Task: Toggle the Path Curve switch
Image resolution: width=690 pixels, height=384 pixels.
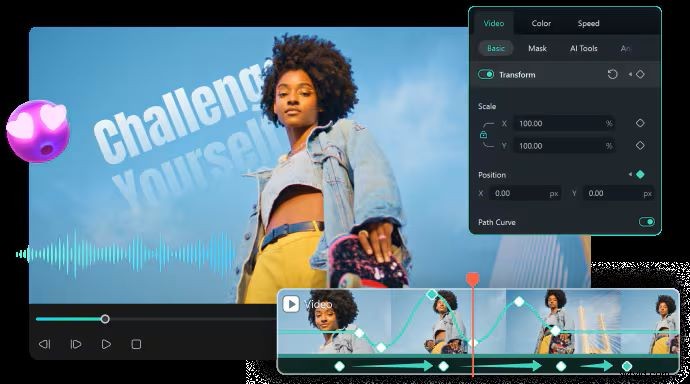Action: click(x=646, y=222)
